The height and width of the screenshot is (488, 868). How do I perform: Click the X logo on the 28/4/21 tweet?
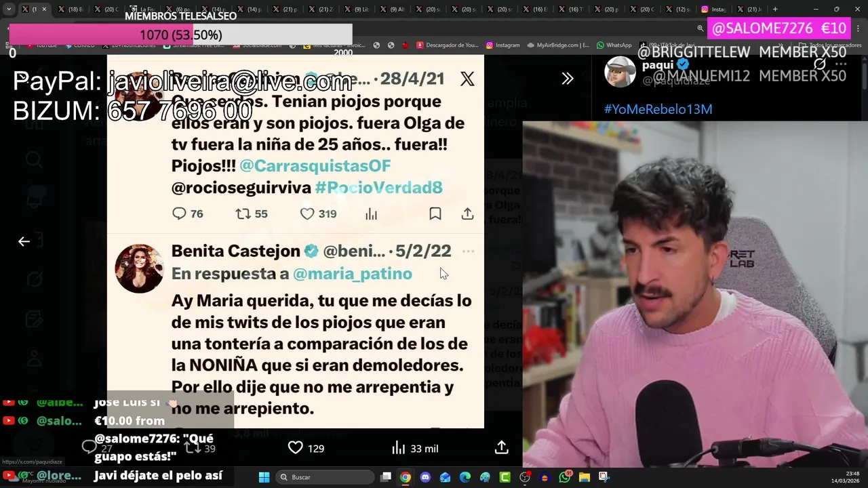click(x=467, y=79)
